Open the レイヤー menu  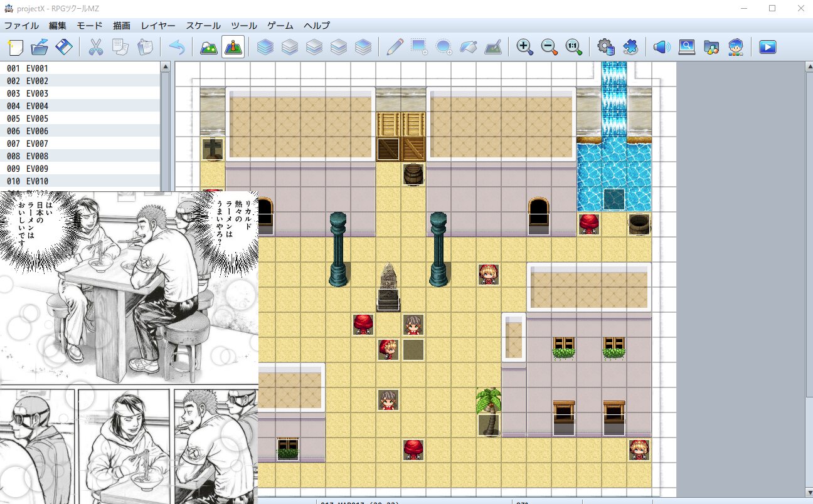(x=158, y=26)
